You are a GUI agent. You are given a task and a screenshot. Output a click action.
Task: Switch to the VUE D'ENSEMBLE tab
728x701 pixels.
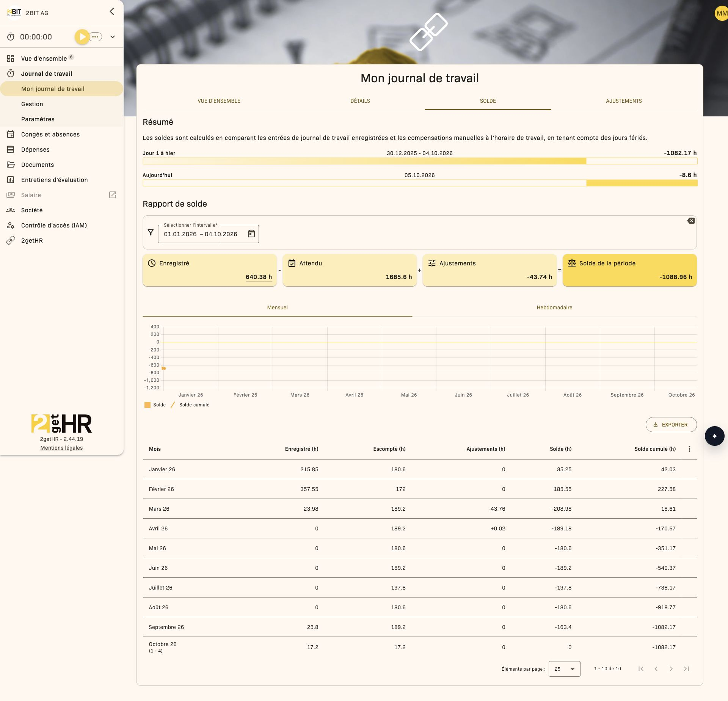pyautogui.click(x=219, y=101)
